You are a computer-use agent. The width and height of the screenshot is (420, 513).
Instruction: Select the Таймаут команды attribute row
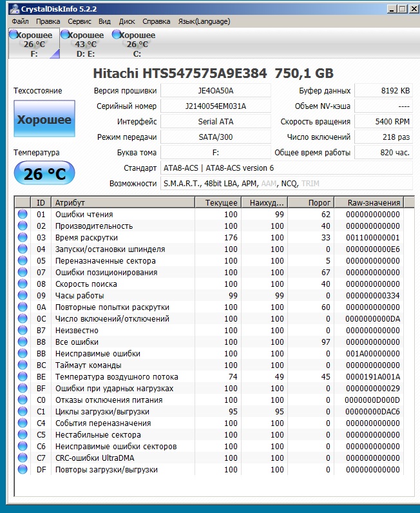[209, 365]
